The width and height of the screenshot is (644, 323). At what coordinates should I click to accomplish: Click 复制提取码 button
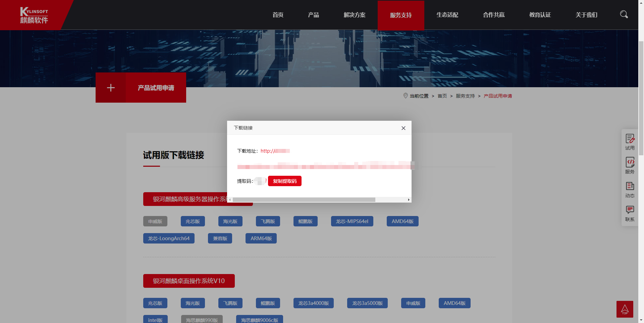(285, 181)
